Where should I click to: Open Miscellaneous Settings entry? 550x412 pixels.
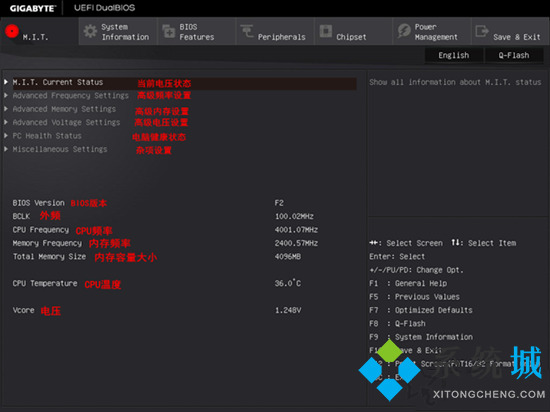[60, 149]
